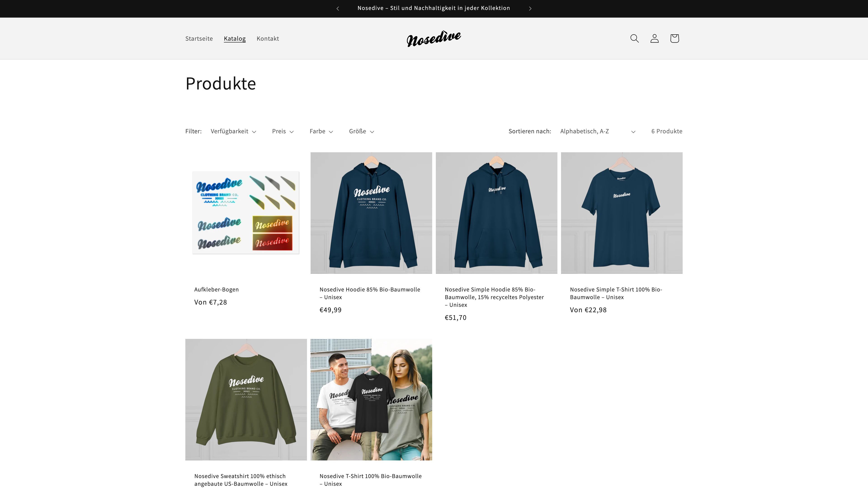Click the Nosedive logo in header
868x488 pixels.
tap(434, 38)
